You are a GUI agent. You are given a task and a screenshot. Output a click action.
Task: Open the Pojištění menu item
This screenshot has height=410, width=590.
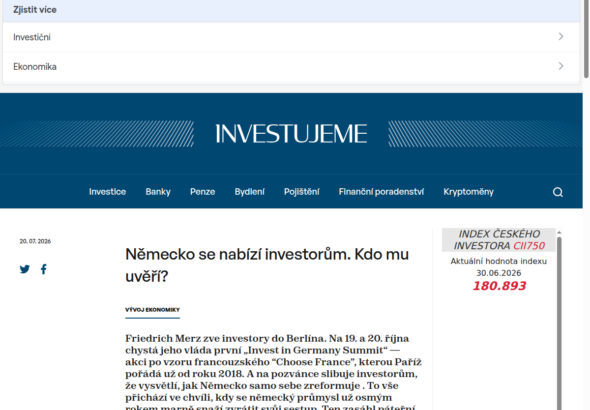pyautogui.click(x=302, y=192)
